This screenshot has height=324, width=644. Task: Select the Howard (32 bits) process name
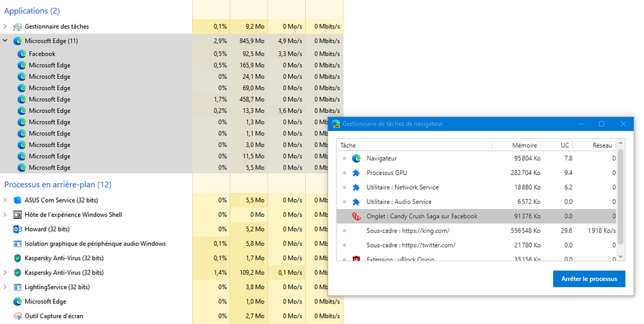47,229
